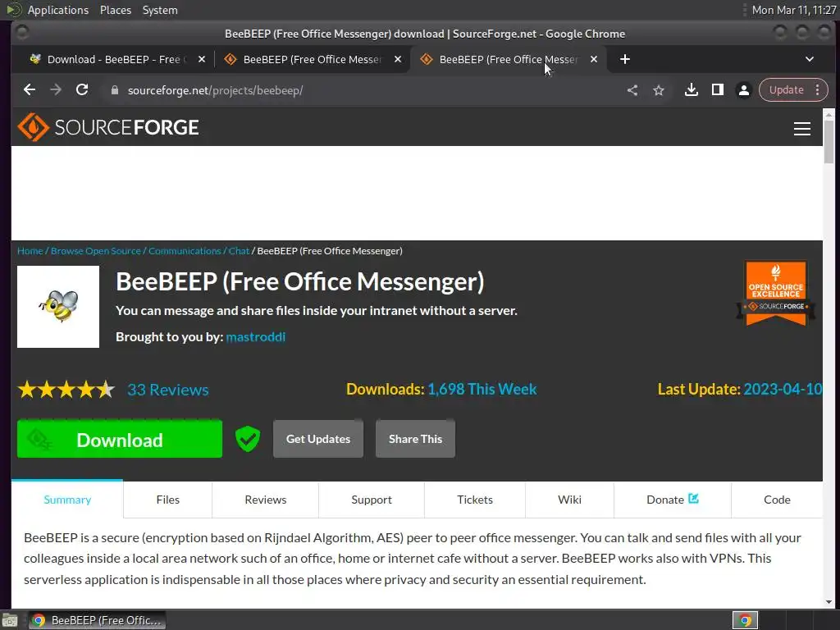
Task: Click the page vertical scrollbar thumb
Action: coord(829,140)
